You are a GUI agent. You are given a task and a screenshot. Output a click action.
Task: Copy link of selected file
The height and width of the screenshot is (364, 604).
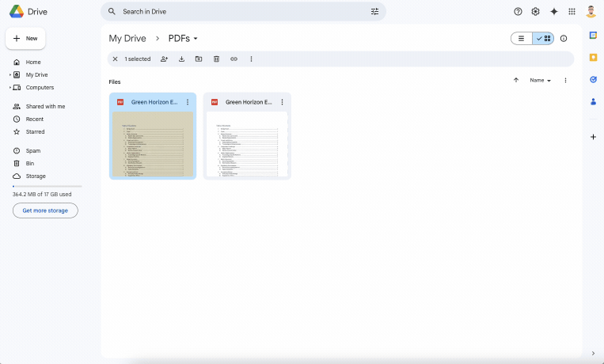(234, 59)
